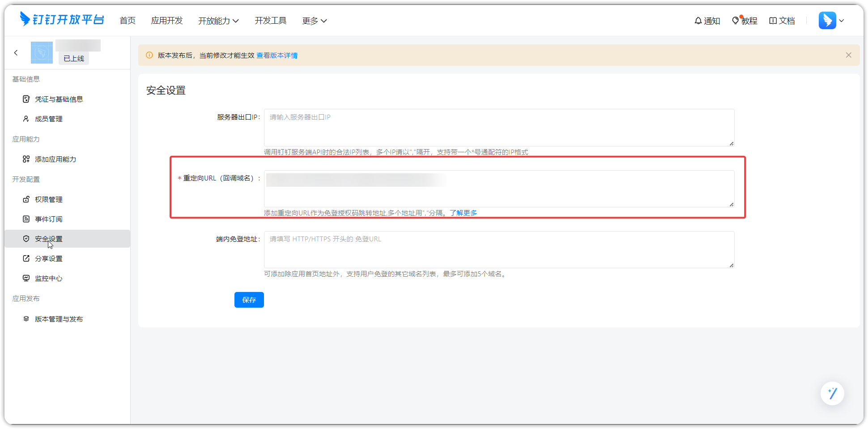Open the 应用开发 nav item
868x429 pixels.
tap(167, 21)
